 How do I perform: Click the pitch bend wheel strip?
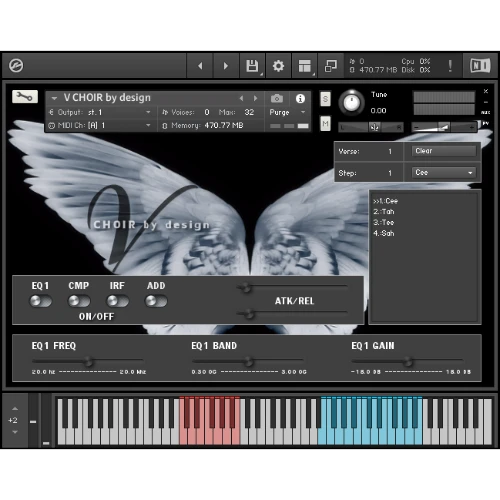pos(33,420)
